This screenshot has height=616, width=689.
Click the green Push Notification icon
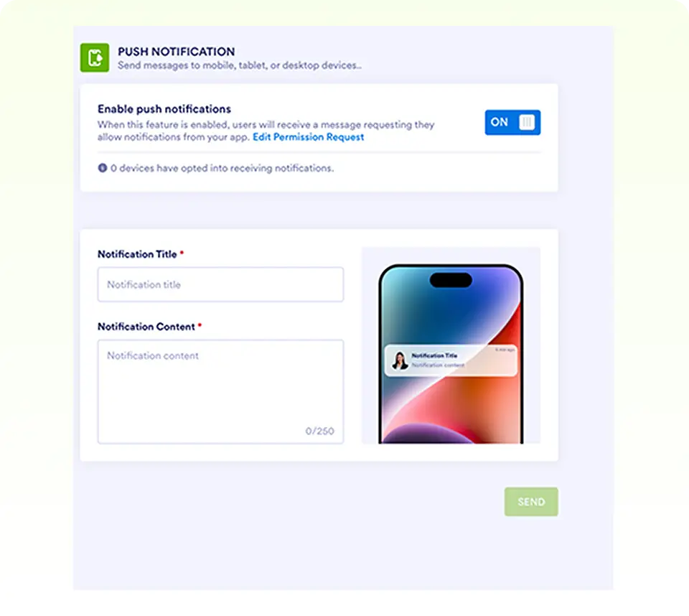[95, 57]
